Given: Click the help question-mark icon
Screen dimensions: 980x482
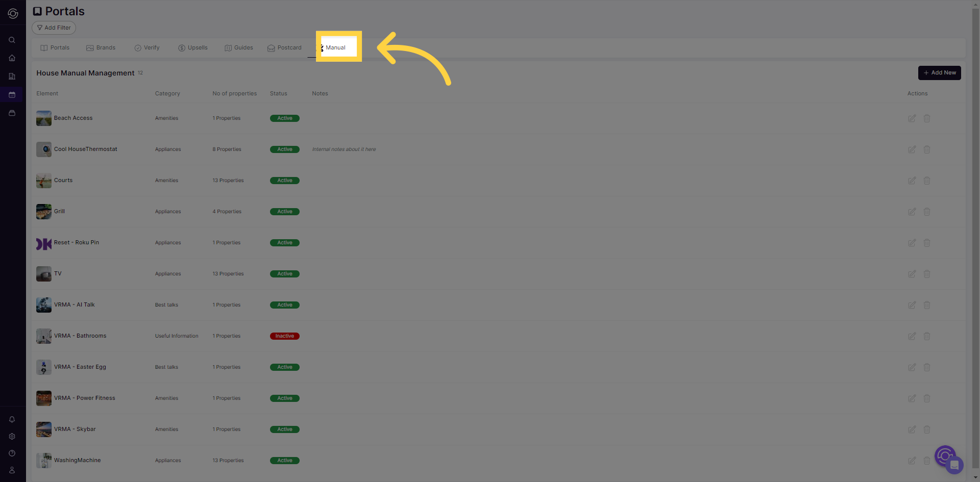Looking at the screenshot, I should point(12,453).
